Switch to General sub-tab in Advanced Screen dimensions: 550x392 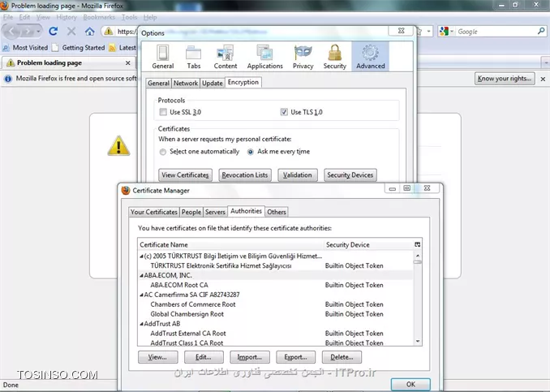[x=158, y=83]
